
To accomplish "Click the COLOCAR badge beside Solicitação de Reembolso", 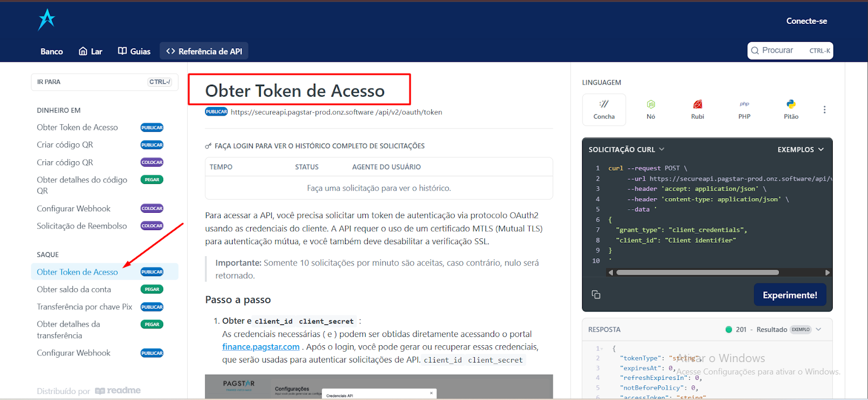I will tap(152, 226).
